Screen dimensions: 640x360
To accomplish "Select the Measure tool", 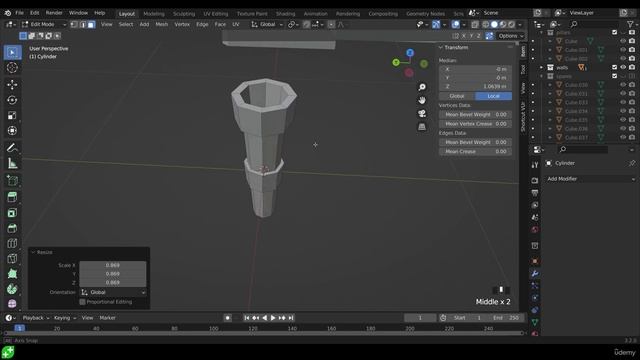I will click(12, 164).
